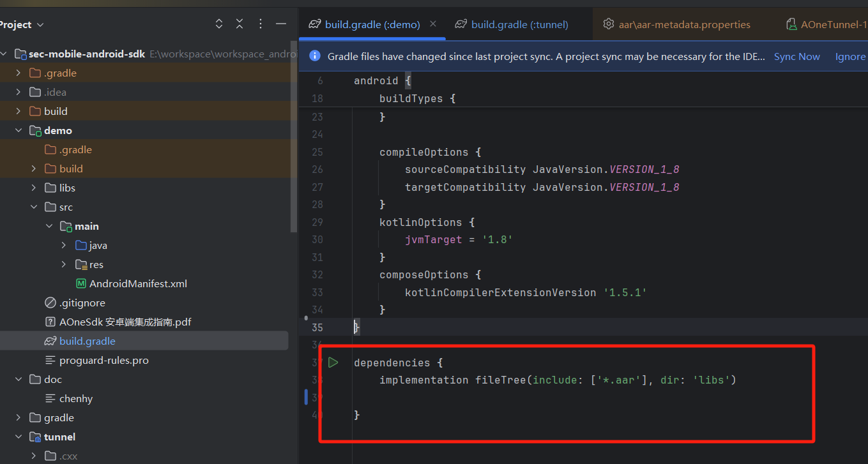Collapse the tunnel module

pos(19,437)
